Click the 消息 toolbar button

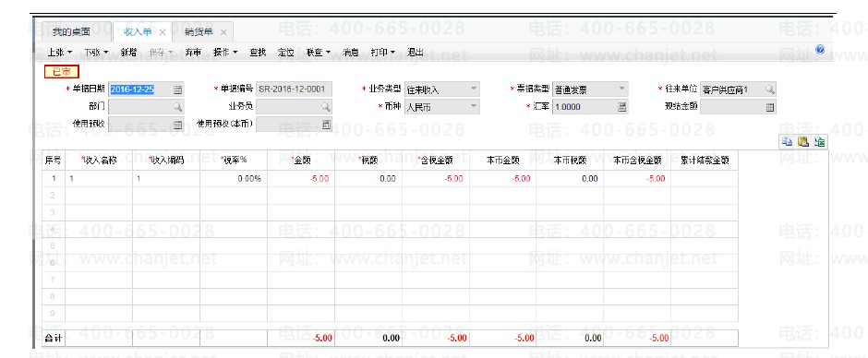350,53
